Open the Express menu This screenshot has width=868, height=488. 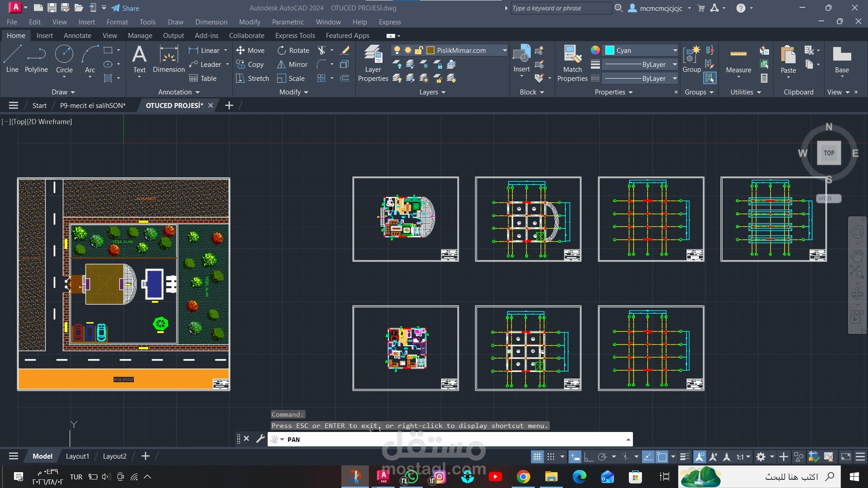(390, 22)
